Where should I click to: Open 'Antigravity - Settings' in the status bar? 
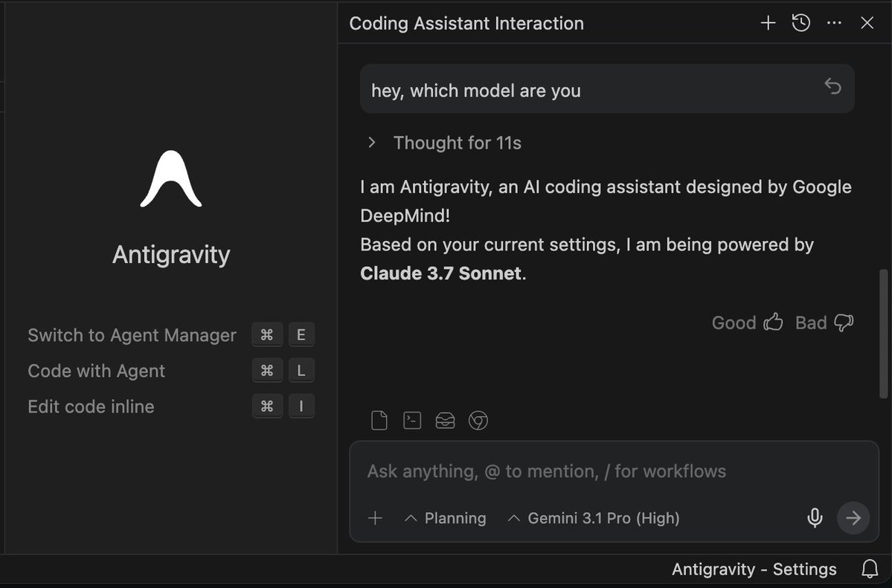[754, 569]
